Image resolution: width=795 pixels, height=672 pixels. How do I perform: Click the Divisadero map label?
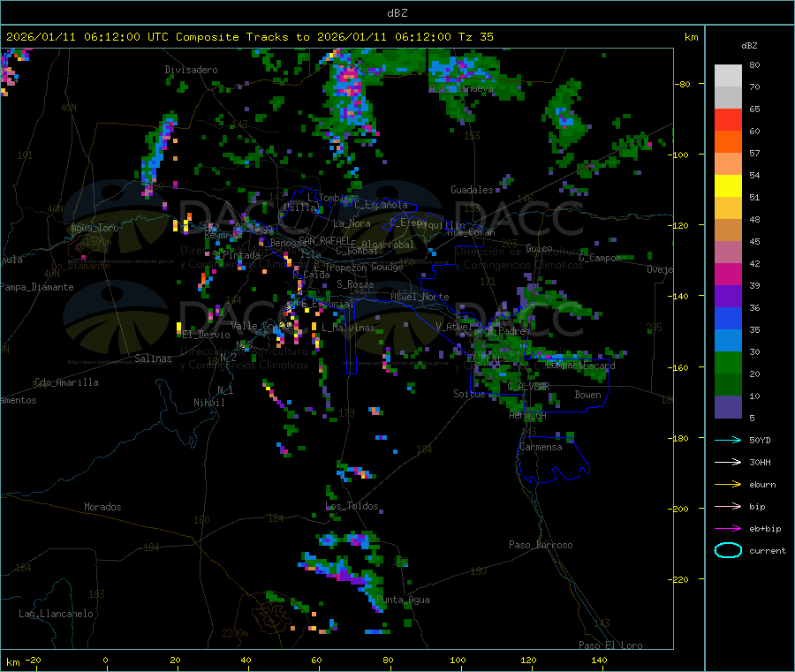(x=191, y=70)
